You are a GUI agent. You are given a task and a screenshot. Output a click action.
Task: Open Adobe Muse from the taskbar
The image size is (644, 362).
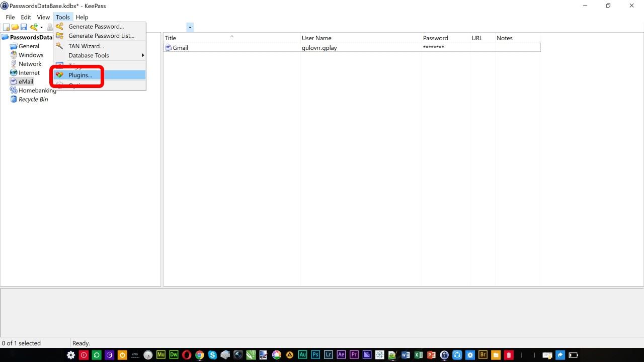[x=161, y=355]
